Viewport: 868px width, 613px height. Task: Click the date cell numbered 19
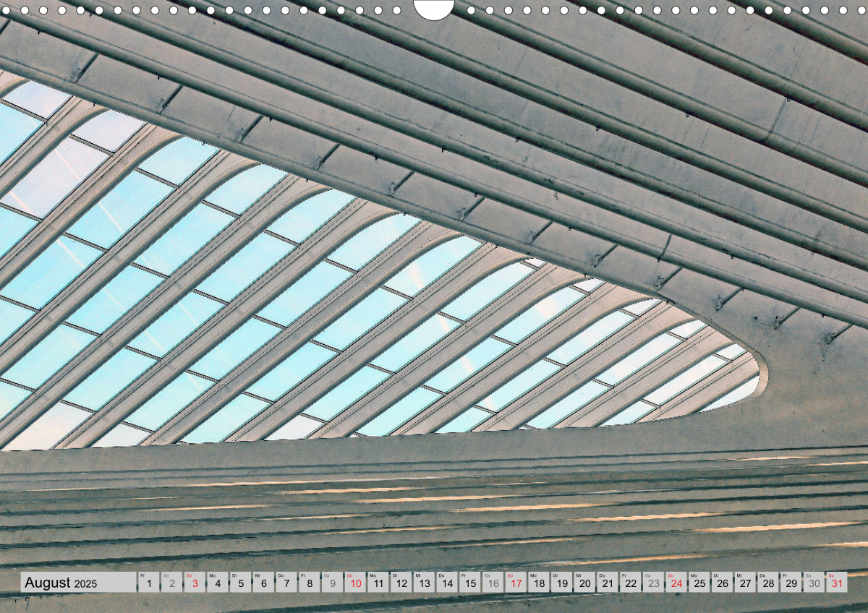tap(562, 582)
